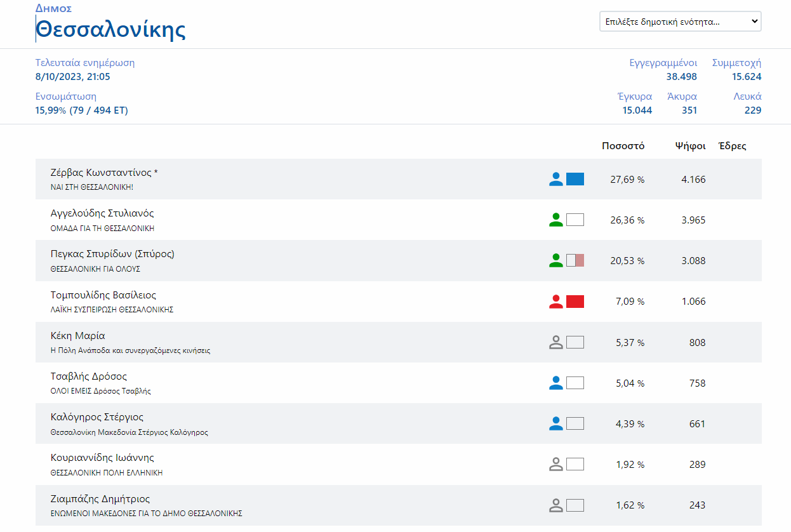Screen dimensions: 791x532
Task: Click the red person icon for Τομπουλίδης Βασίλειος
Action: tap(555, 302)
